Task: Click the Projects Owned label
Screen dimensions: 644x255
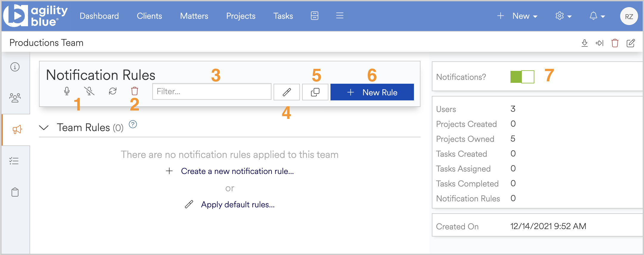Action: [465, 139]
